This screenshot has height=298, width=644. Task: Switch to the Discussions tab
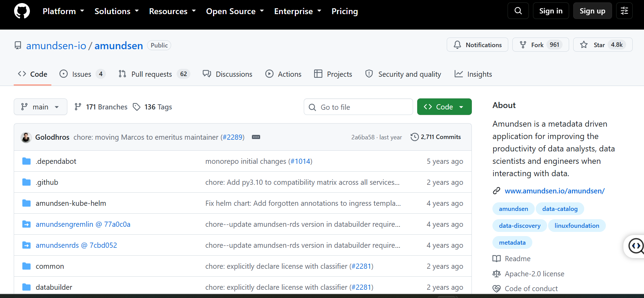coord(227,74)
